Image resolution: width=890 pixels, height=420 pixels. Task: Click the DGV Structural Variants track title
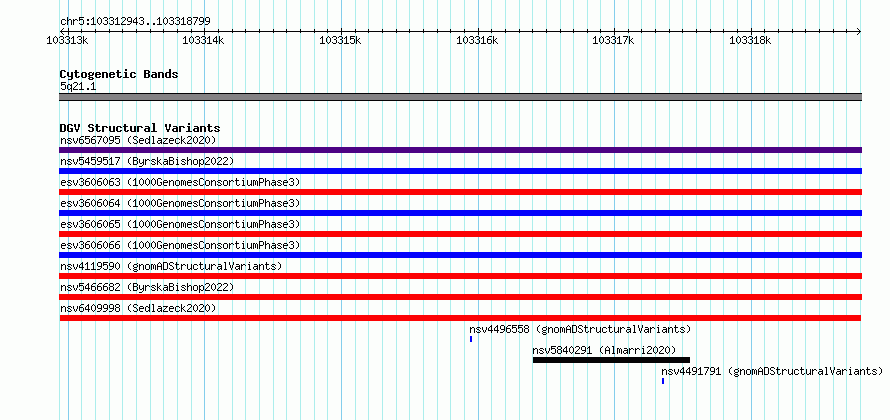click(x=140, y=128)
